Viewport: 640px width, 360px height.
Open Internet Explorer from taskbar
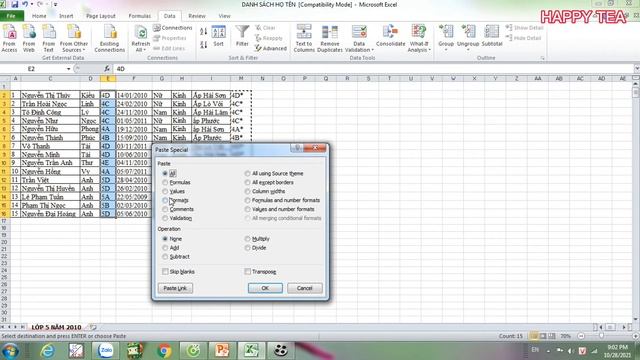(x=47, y=351)
